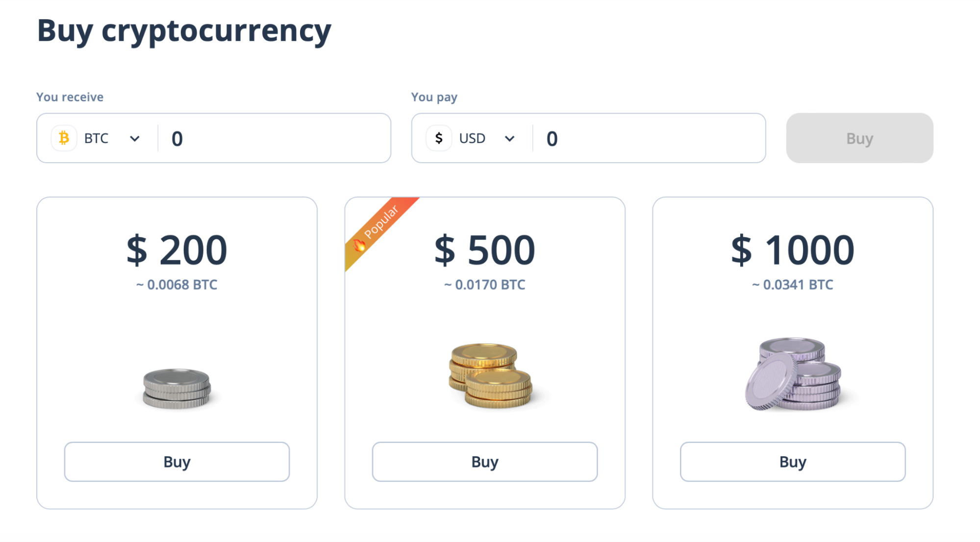
Task: Buy the $200 package
Action: 177,462
